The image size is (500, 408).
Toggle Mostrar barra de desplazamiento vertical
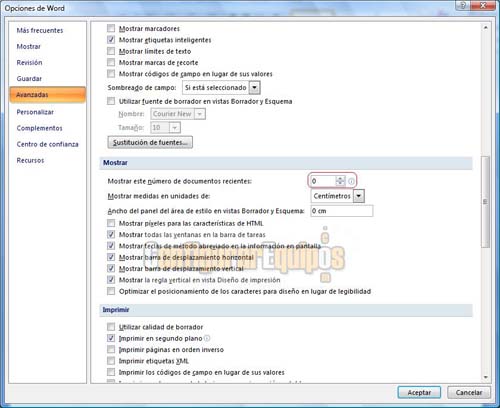pos(111,268)
